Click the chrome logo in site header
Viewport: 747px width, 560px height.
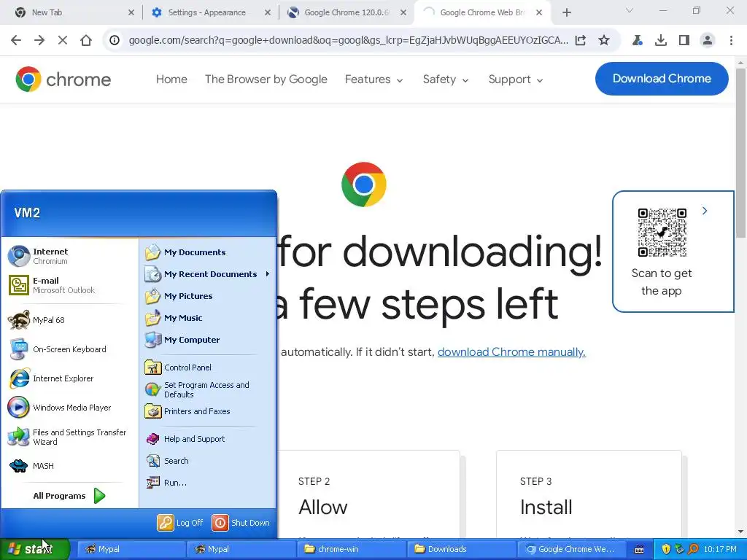[x=63, y=79]
